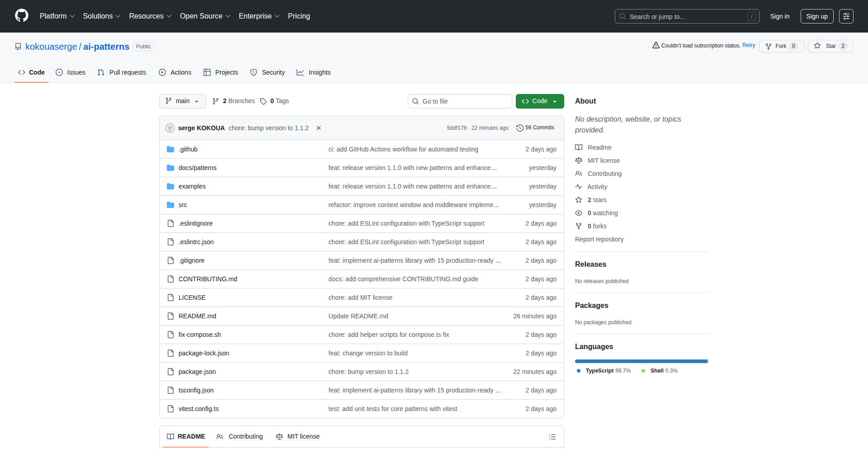This screenshot has height=449, width=868.
Task: Click the GitHub logo icon
Action: (x=22, y=16)
